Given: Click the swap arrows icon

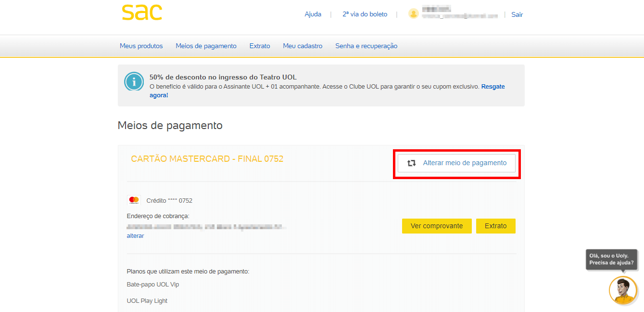Looking at the screenshot, I should [411, 163].
